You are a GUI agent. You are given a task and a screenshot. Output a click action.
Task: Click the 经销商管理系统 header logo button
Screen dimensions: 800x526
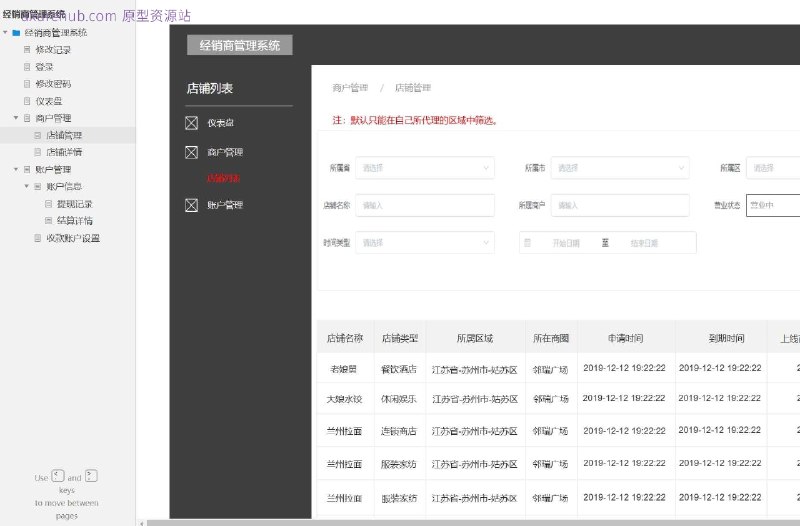tap(240, 45)
